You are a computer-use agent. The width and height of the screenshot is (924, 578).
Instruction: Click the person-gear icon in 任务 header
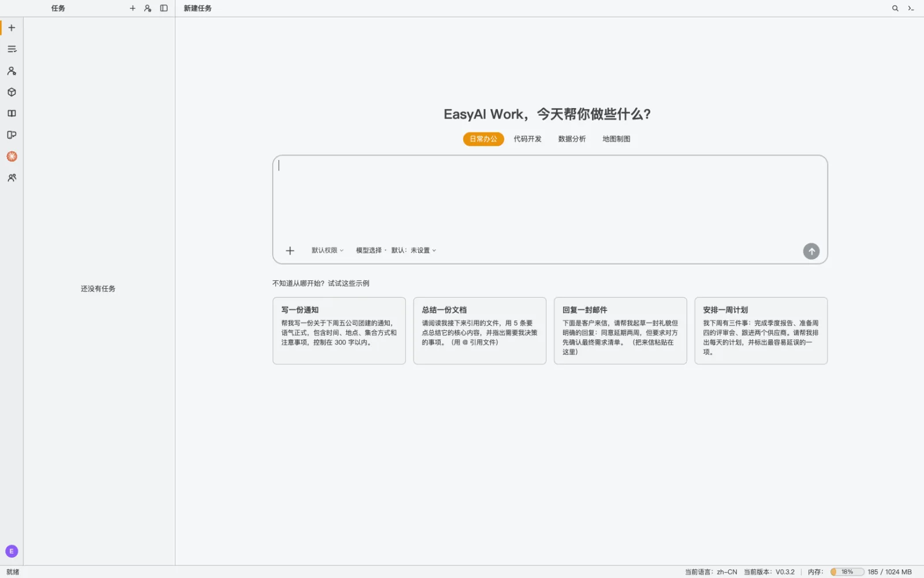pyautogui.click(x=148, y=8)
